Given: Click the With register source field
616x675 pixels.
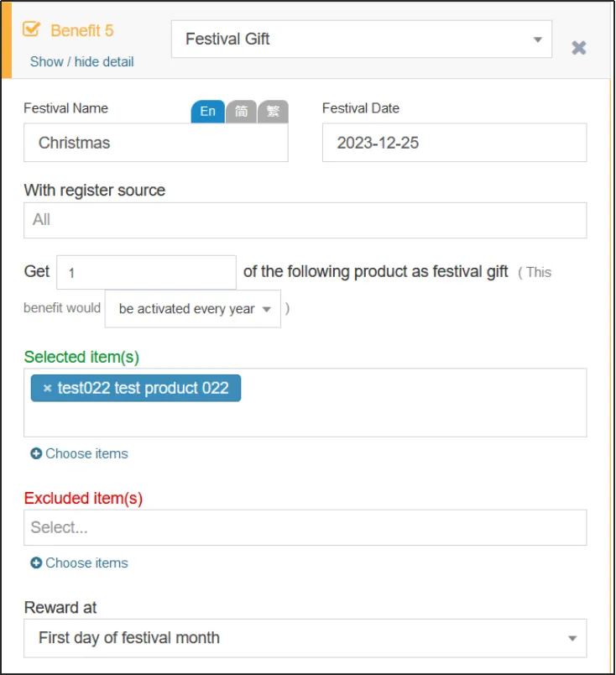Looking at the screenshot, I should click(x=305, y=220).
